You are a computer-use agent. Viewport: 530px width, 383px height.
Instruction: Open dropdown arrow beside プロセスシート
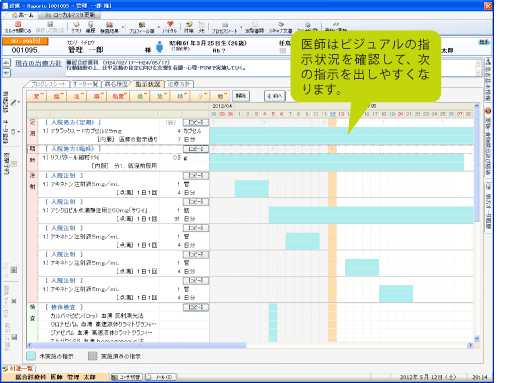(241, 27)
